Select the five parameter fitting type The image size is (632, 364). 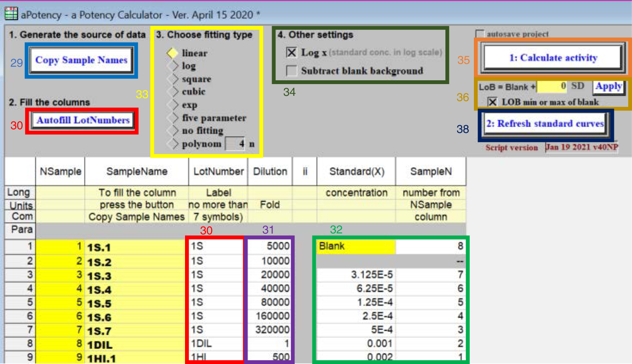172,118
